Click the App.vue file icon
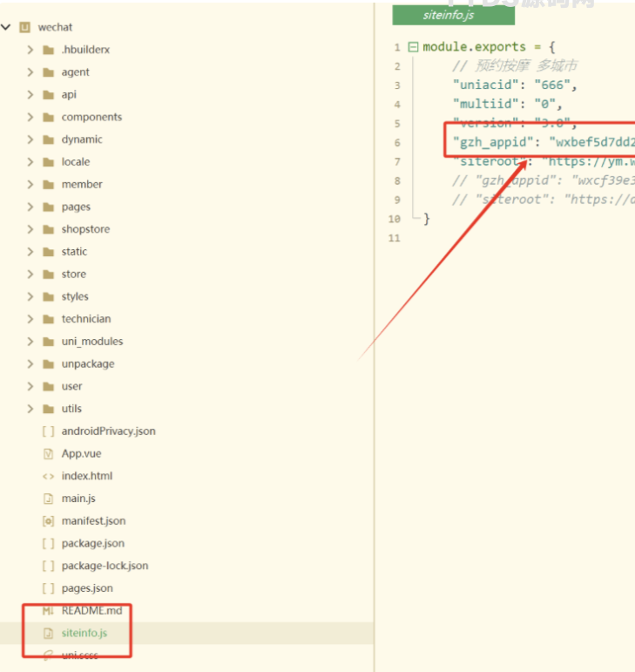The height and width of the screenshot is (672, 635). pos(48,453)
